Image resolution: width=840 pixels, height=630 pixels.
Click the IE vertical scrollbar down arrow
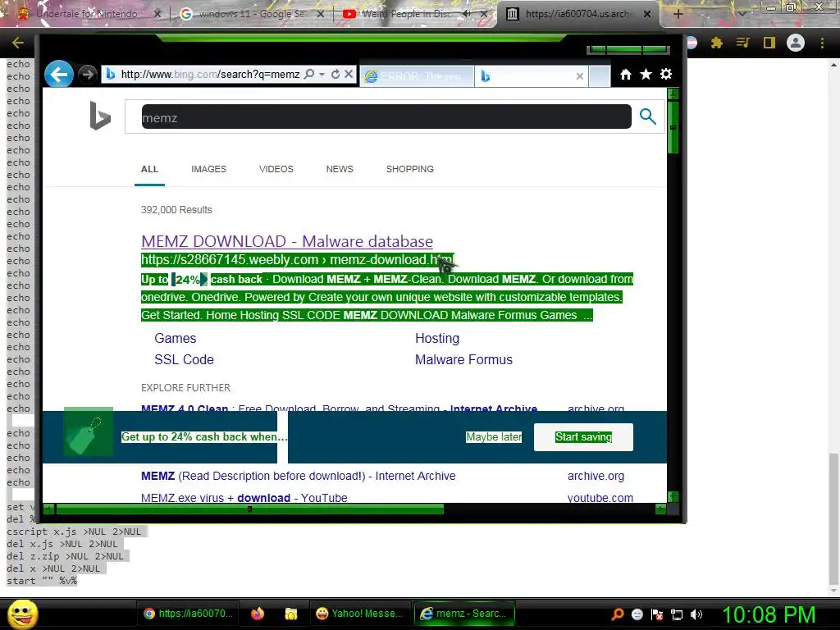[673, 496]
